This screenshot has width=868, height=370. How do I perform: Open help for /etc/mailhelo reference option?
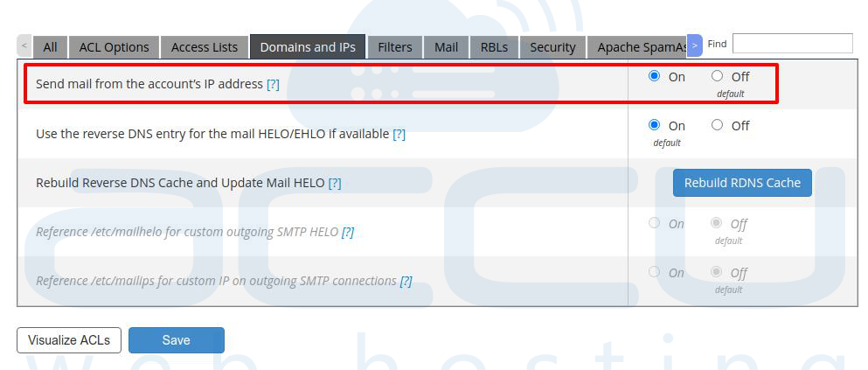point(348,232)
